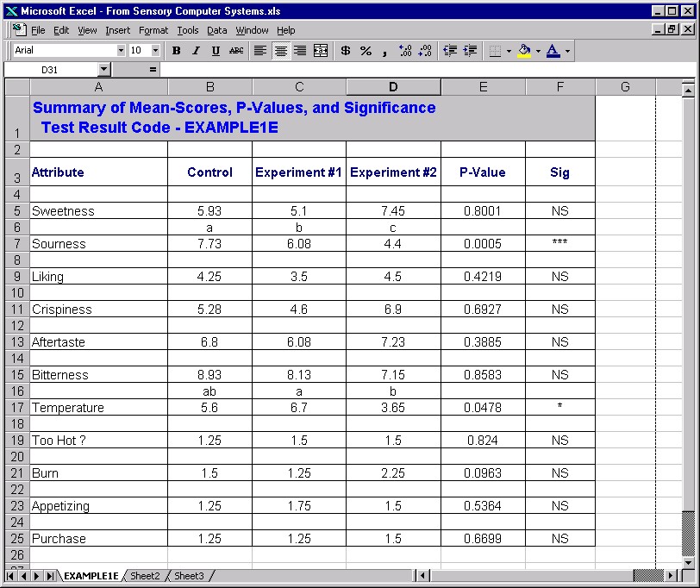Image resolution: width=700 pixels, height=588 pixels.
Task: Expand the Name Box dropdown arrow
Action: coord(104,69)
